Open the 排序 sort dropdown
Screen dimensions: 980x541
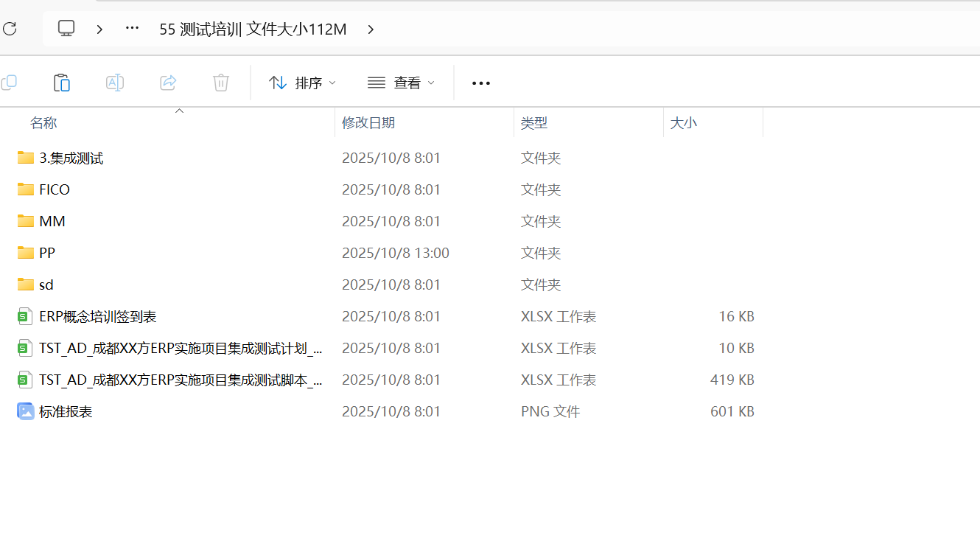(302, 83)
